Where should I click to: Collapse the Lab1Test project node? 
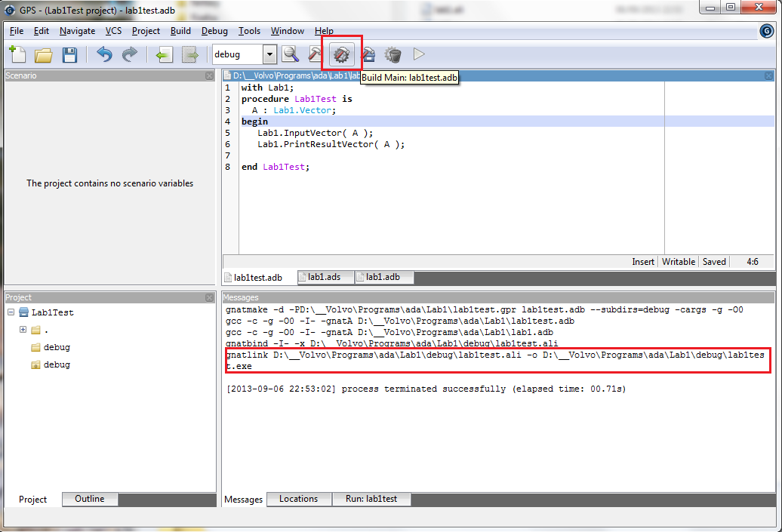11,312
